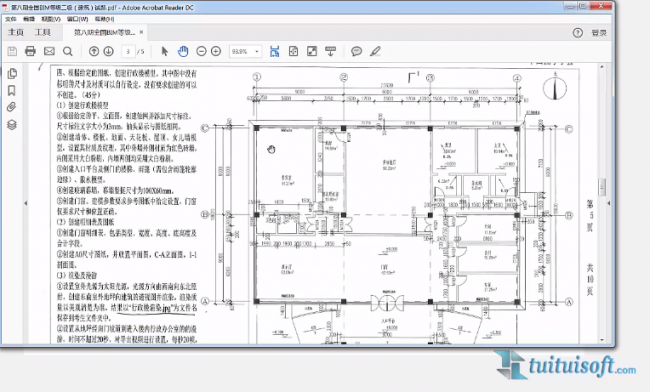Go to next page with down arrow
The width and height of the screenshot is (650, 392).
click(109, 51)
